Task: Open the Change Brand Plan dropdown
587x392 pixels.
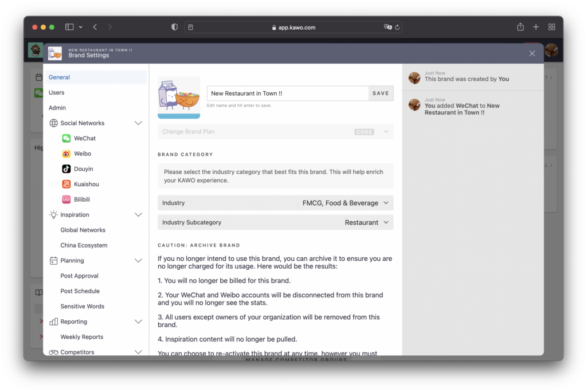Action: [x=276, y=132]
